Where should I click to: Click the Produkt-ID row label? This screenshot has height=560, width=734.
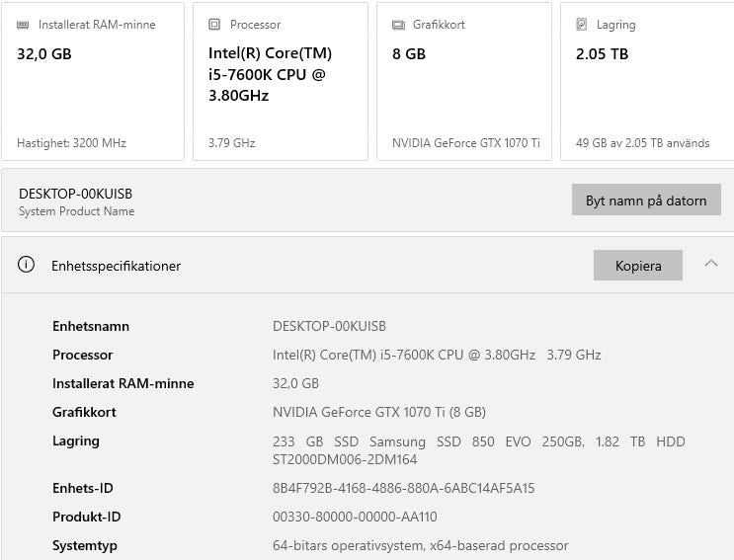[86, 517]
